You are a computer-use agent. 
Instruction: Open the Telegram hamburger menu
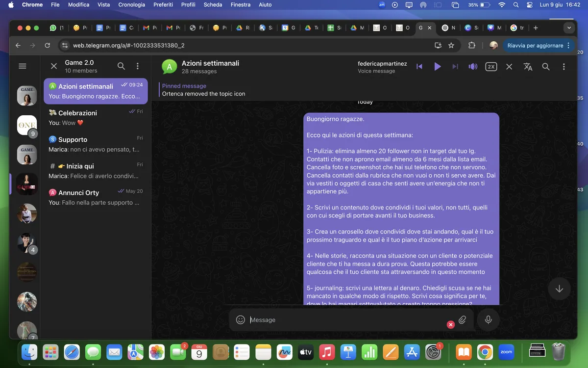pos(22,66)
